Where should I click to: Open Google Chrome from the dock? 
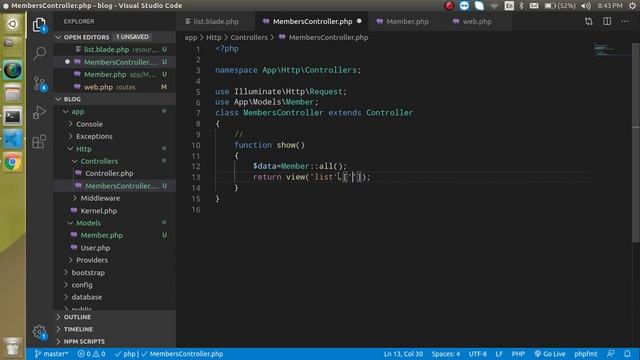(x=12, y=162)
